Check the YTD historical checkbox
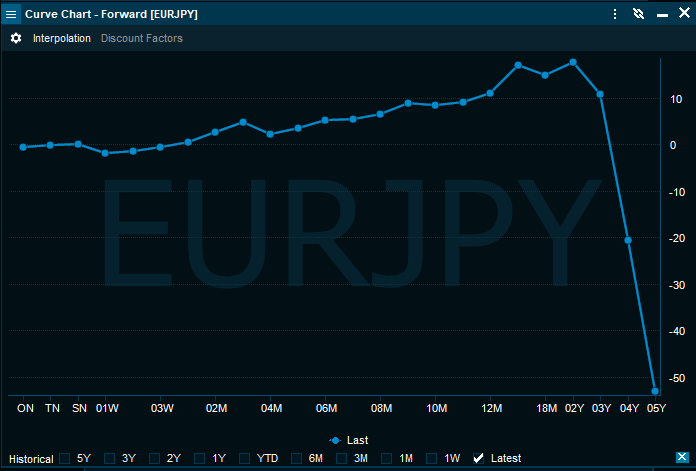The height and width of the screenshot is (471, 696). pos(247,458)
